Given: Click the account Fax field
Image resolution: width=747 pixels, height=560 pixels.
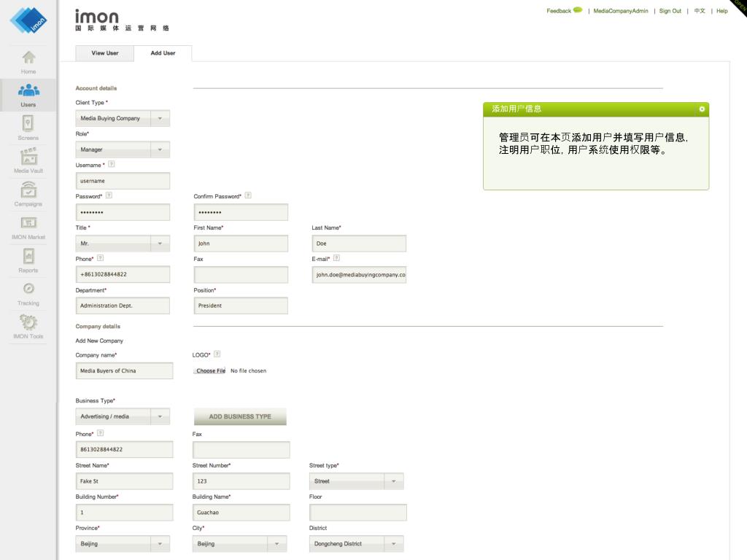Looking at the screenshot, I should pyautogui.click(x=241, y=275).
